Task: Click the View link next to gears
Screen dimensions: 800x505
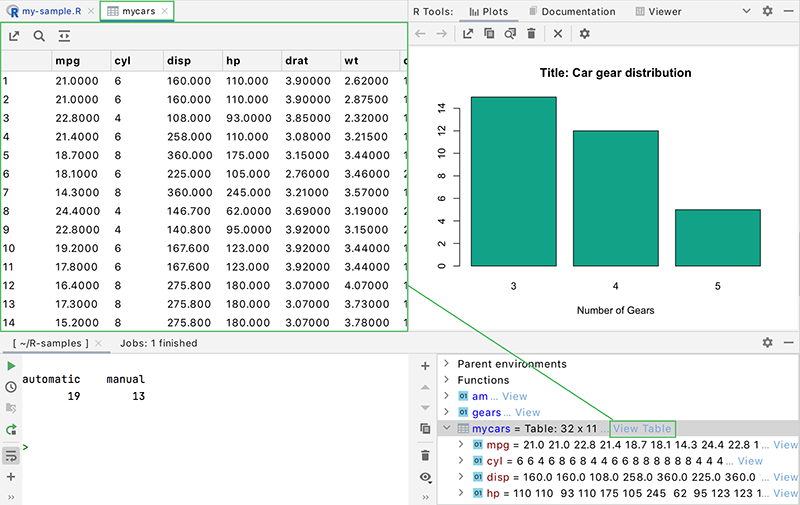Action: (x=527, y=412)
